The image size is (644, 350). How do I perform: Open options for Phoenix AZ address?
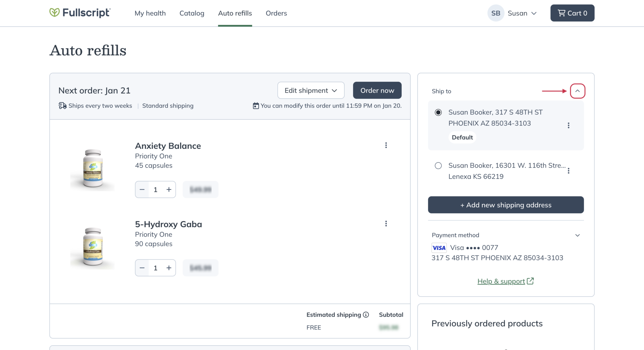568,125
